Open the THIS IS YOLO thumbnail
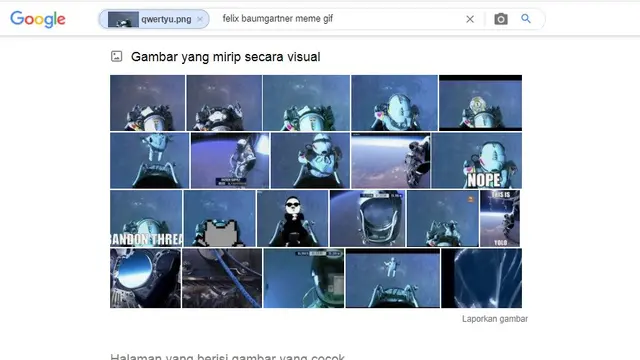 500,218
